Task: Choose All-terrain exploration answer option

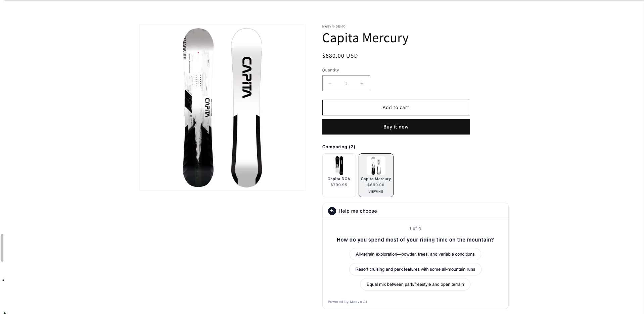Action: 415,254
